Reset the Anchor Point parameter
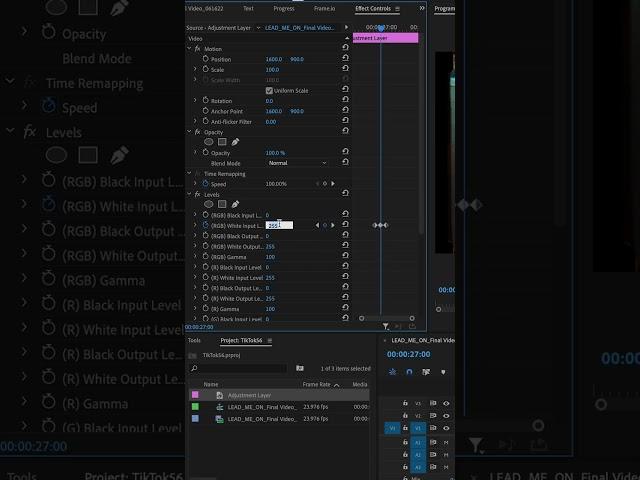This screenshot has height=480, width=640. [345, 110]
